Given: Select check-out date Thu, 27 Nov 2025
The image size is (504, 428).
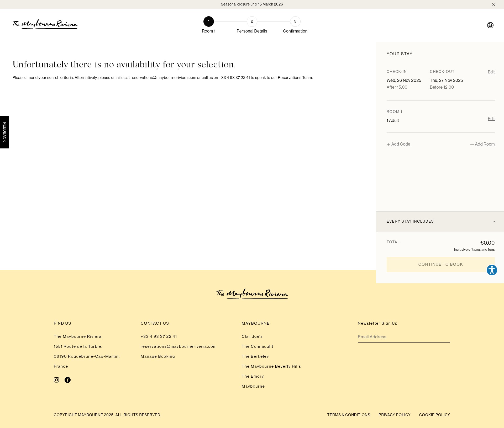Looking at the screenshot, I should [x=446, y=81].
